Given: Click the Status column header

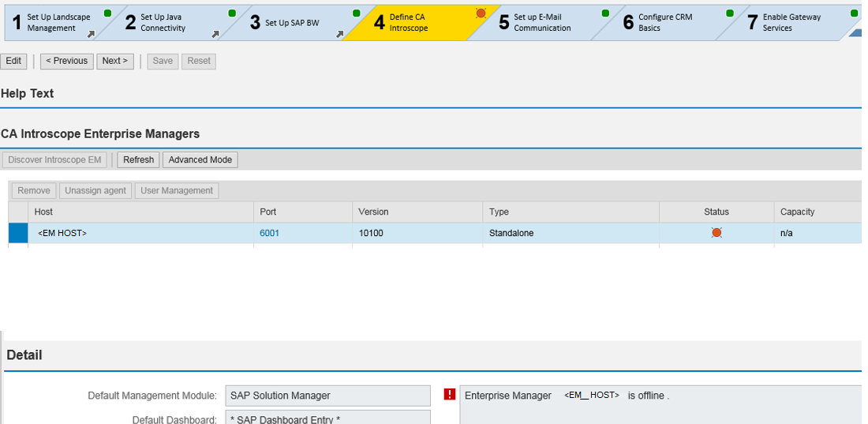Looking at the screenshot, I should pyautogui.click(x=716, y=212).
